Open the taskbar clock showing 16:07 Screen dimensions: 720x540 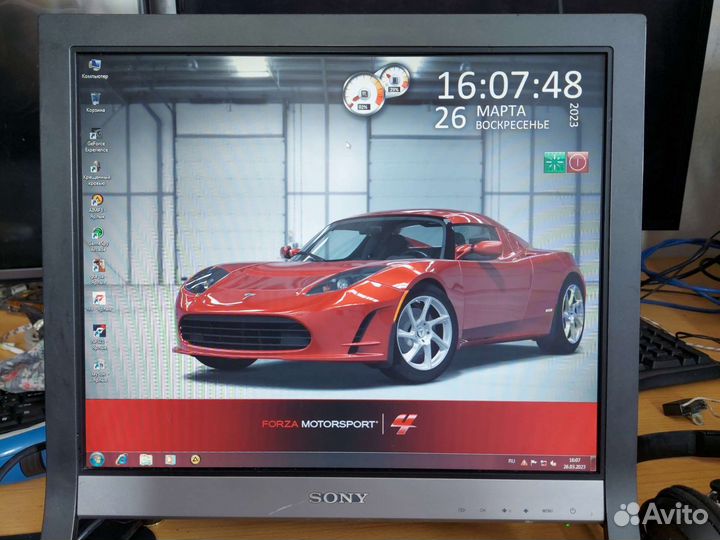pyautogui.click(x=574, y=463)
